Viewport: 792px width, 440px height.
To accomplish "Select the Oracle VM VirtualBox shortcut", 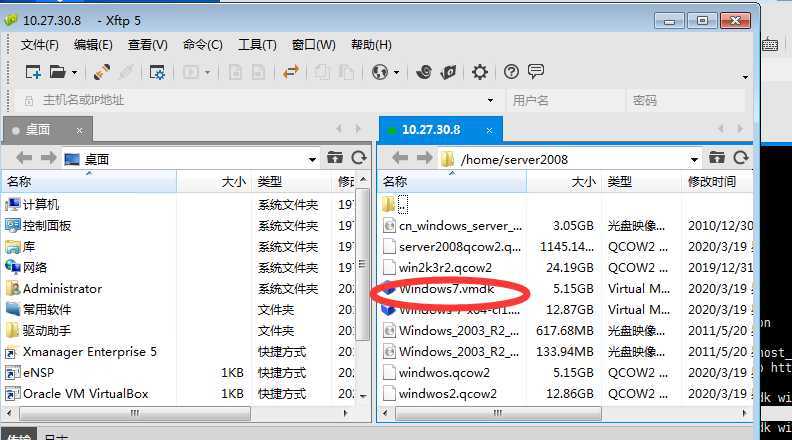I will click(77, 394).
